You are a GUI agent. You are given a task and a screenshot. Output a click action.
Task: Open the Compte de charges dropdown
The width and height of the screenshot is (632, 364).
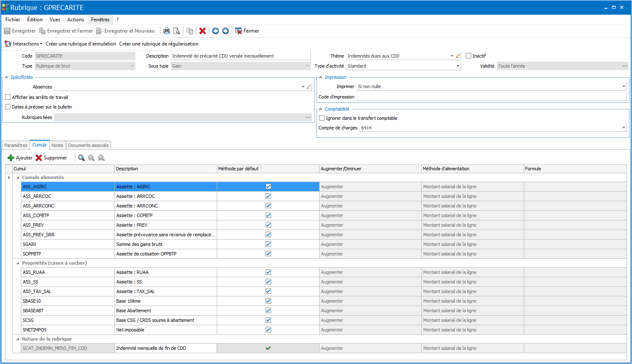coord(624,128)
